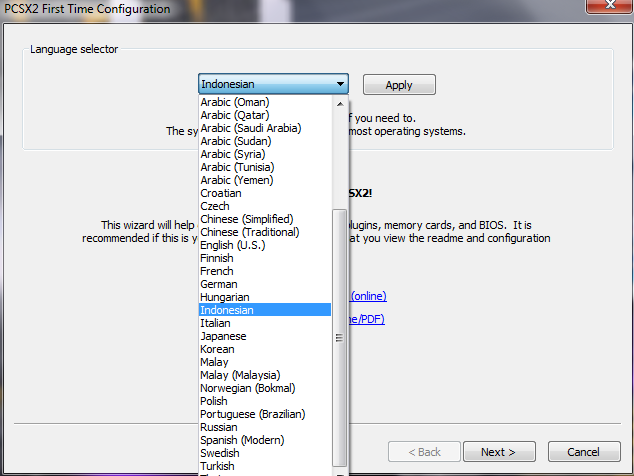Click the Cancel button
Viewport: 634px width, 476px height.
coord(584,451)
